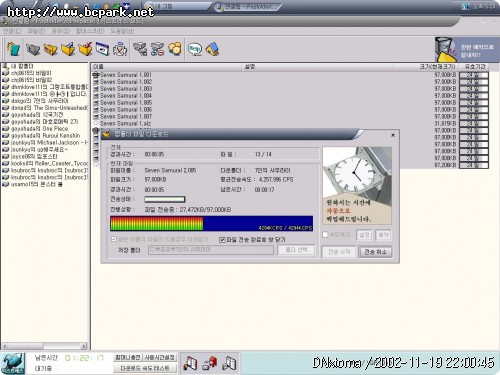The height and width of the screenshot is (375, 500).
Task: Close the download dialog with X button
Action: [393, 135]
